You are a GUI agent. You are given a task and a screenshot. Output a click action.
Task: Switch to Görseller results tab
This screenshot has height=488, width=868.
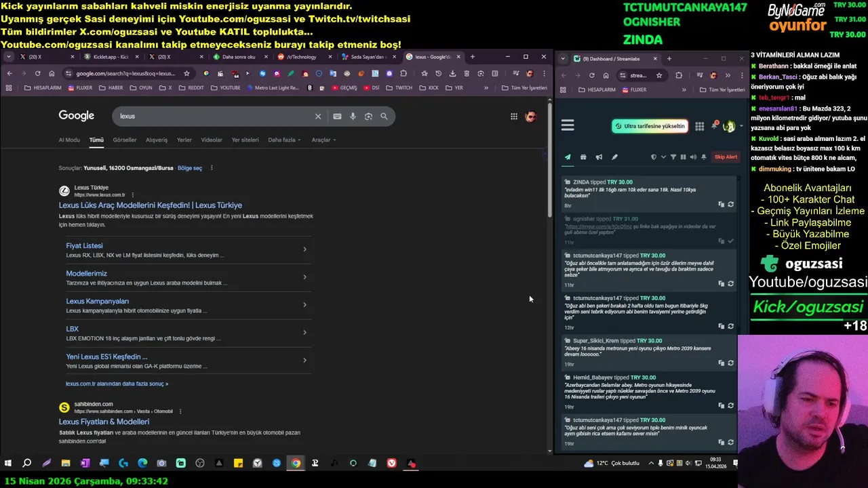click(125, 140)
